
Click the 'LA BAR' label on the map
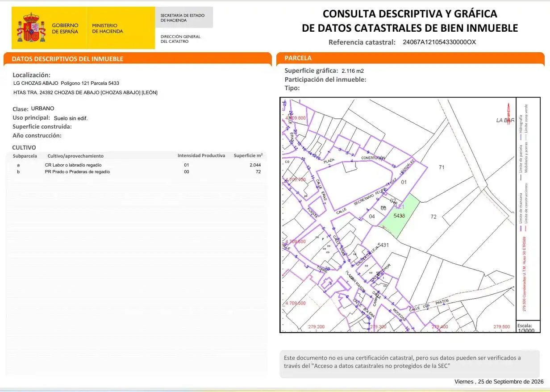(505, 120)
